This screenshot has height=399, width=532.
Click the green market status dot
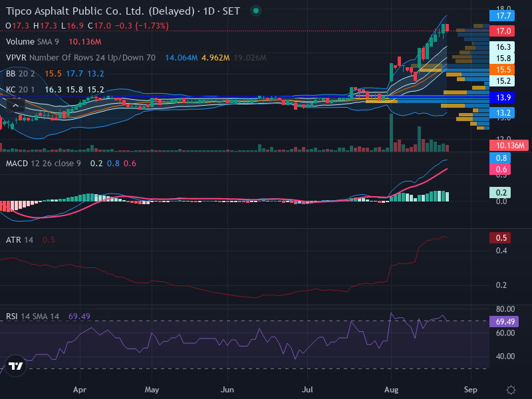(256, 11)
